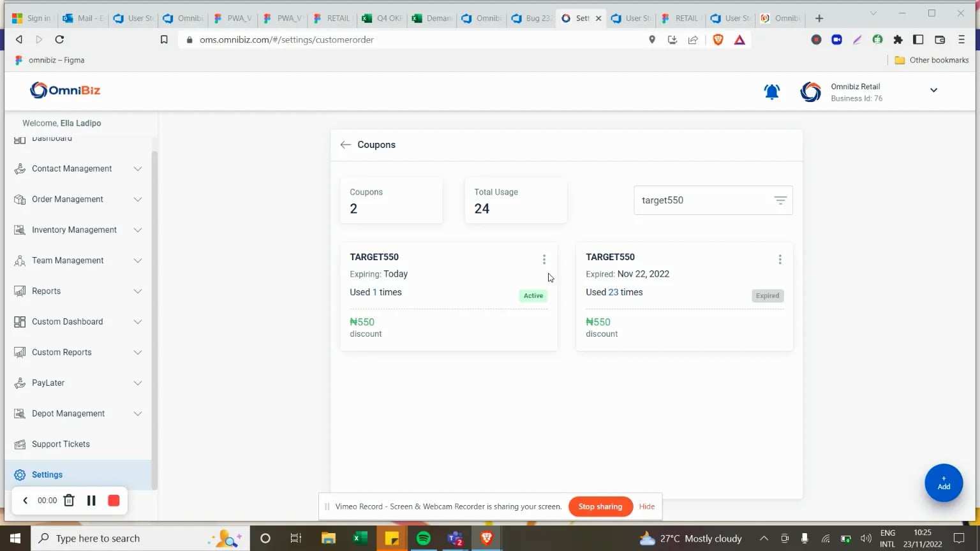This screenshot has height=551, width=980.
Task: Open the Brave wallet icon
Action: click(x=940, y=40)
